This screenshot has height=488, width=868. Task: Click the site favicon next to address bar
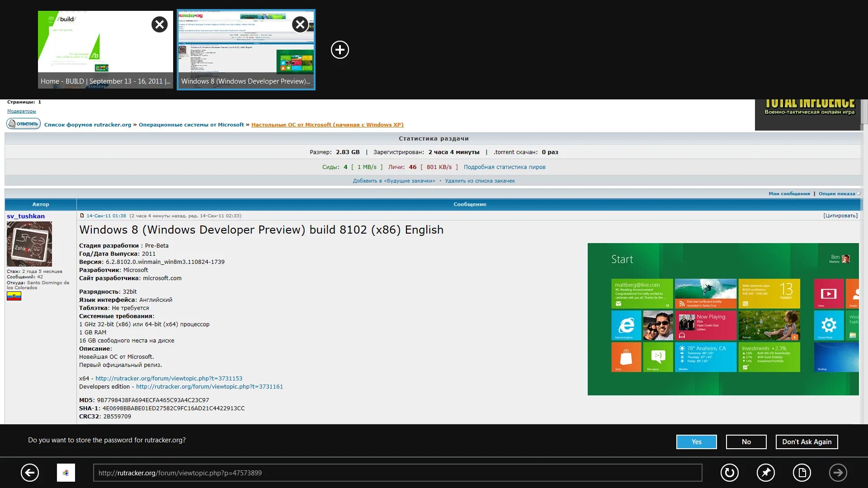[x=66, y=473]
